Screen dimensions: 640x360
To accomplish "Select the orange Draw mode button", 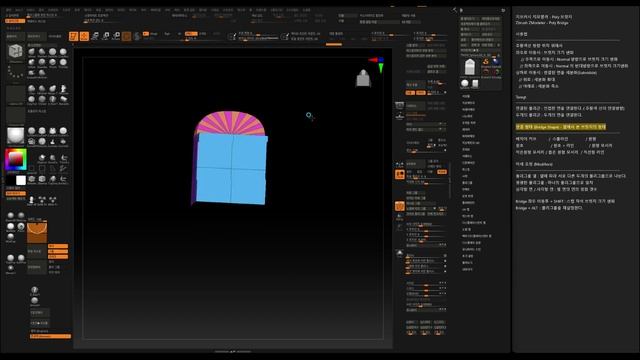I will pyautogui.click(x=84, y=36).
